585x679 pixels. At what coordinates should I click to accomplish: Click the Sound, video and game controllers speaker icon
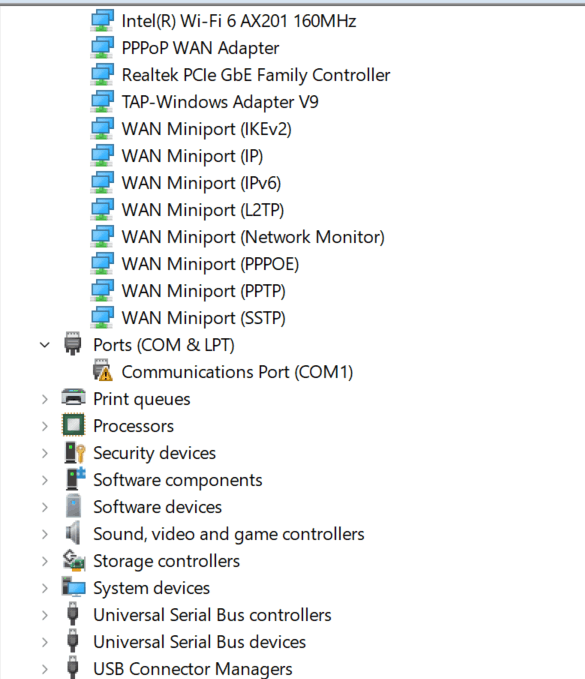[x=73, y=533]
